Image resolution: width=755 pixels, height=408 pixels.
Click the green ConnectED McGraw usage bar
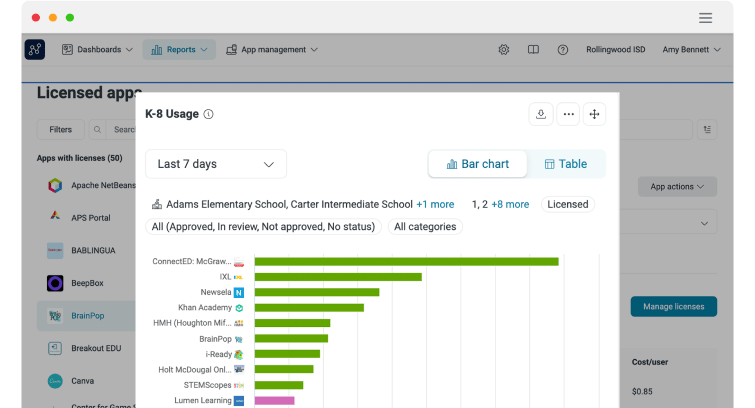(406, 262)
